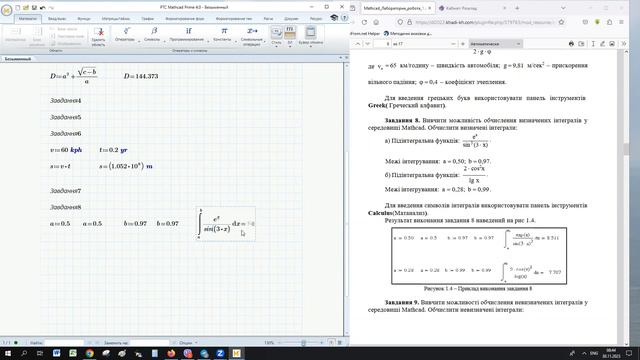Switch to the Plots ribbon tab
640x360 pixels.
(147, 19)
